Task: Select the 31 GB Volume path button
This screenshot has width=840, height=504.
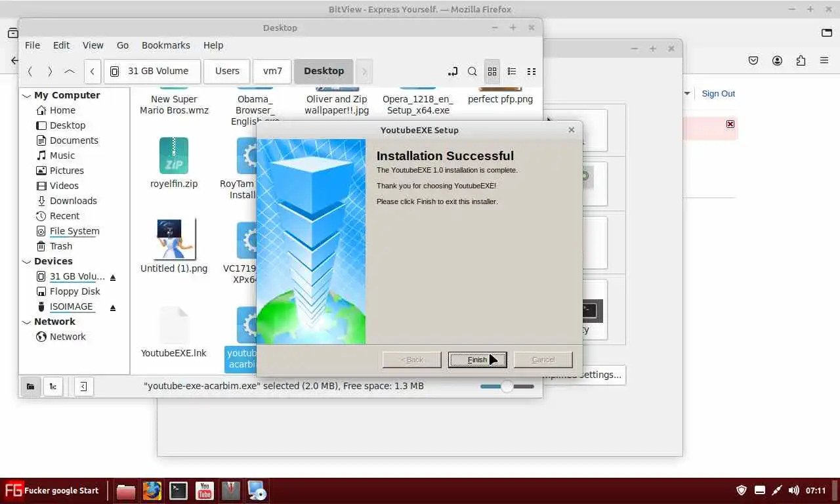Action: click(x=152, y=72)
